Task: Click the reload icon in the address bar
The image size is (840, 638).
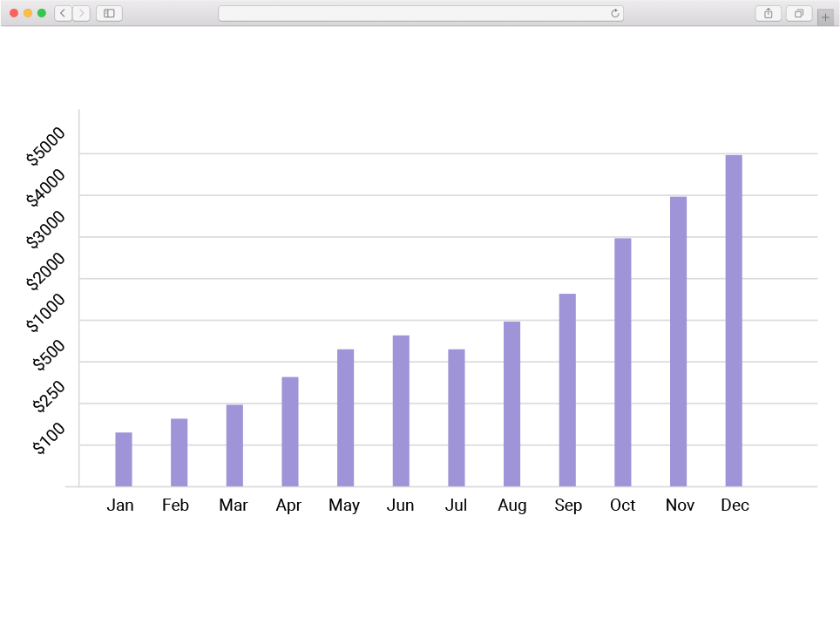Action: pyautogui.click(x=614, y=13)
